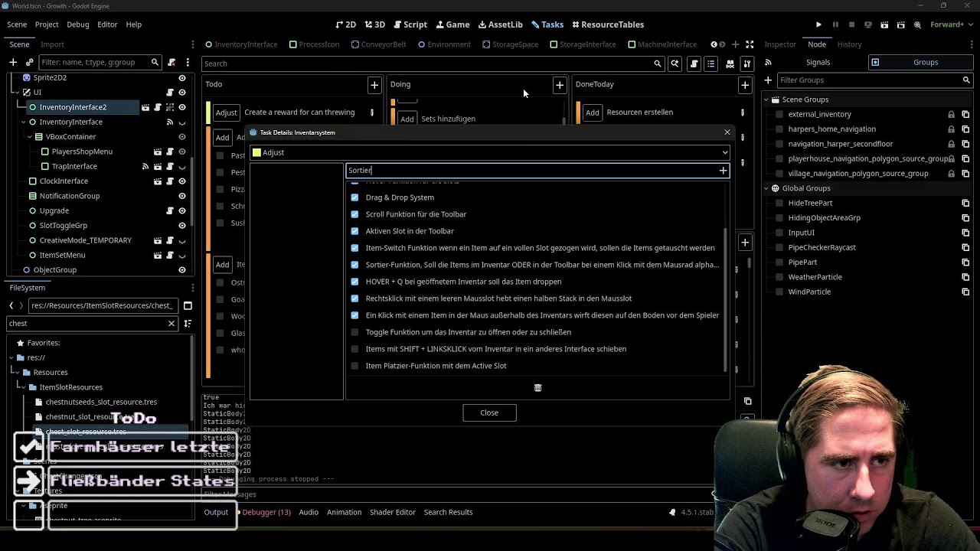Run the project with the play icon
This screenshot has height=551, width=980.
click(x=818, y=24)
